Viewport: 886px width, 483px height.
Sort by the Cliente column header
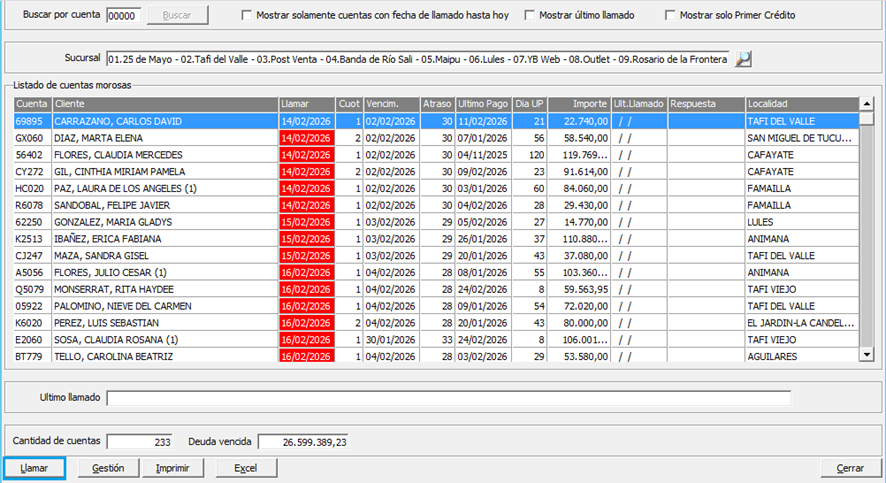click(165, 104)
